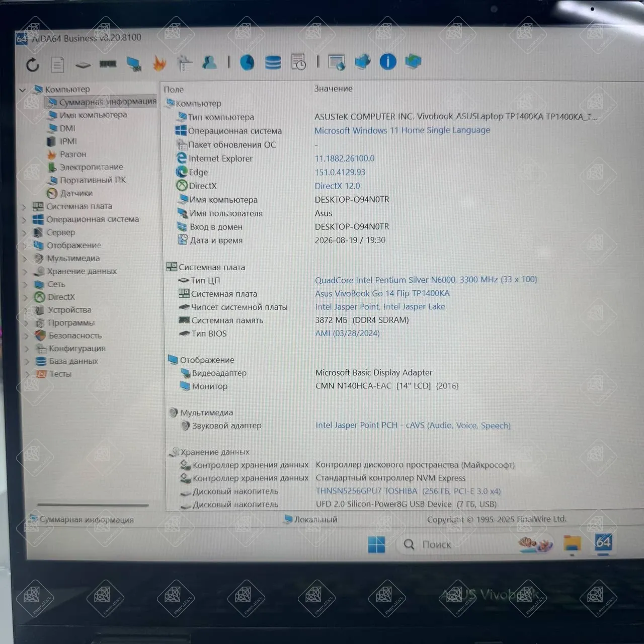Select Суммарная информация in the tree
This screenshot has height=644, width=644.
tap(102, 102)
